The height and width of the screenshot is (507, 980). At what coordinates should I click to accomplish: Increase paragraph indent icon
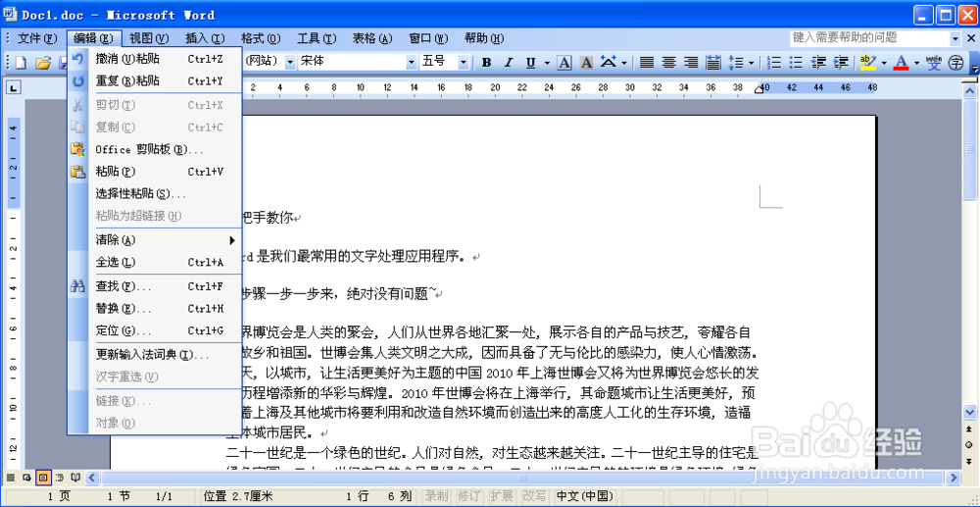click(841, 63)
